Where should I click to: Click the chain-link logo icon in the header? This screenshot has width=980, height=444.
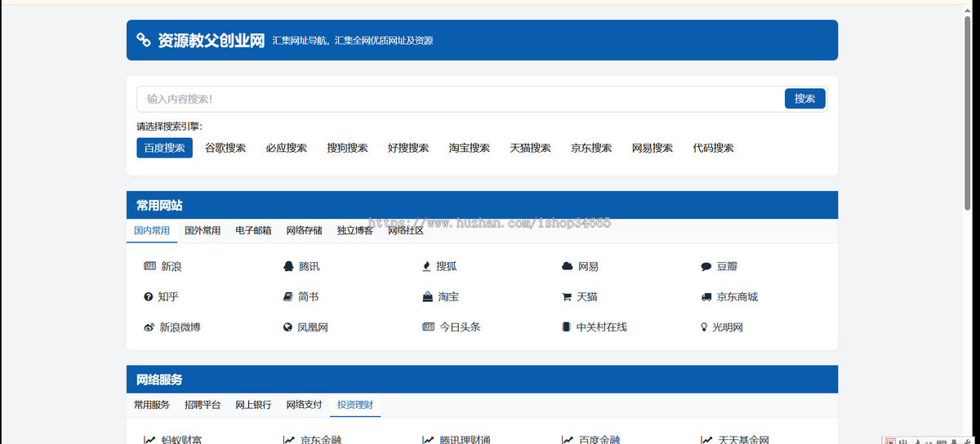[x=144, y=40]
